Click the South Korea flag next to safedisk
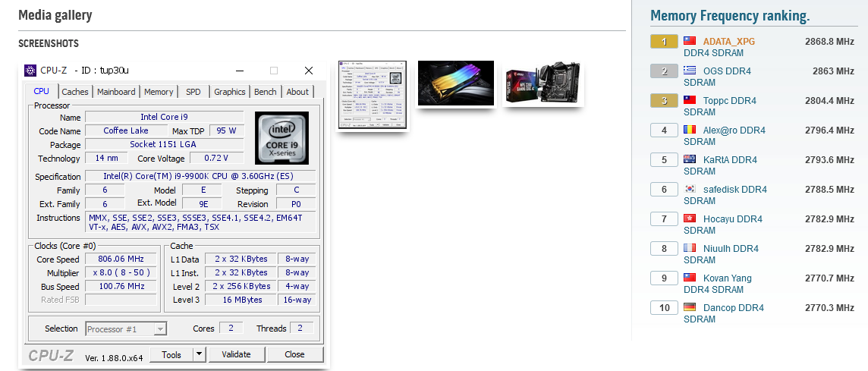Screen dimensions: 868x371 [689, 189]
